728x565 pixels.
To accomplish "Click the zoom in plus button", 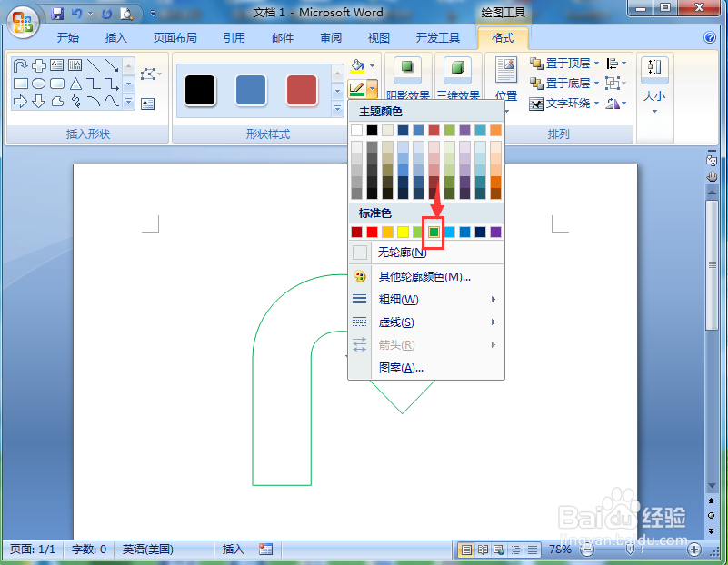I will tap(694, 550).
